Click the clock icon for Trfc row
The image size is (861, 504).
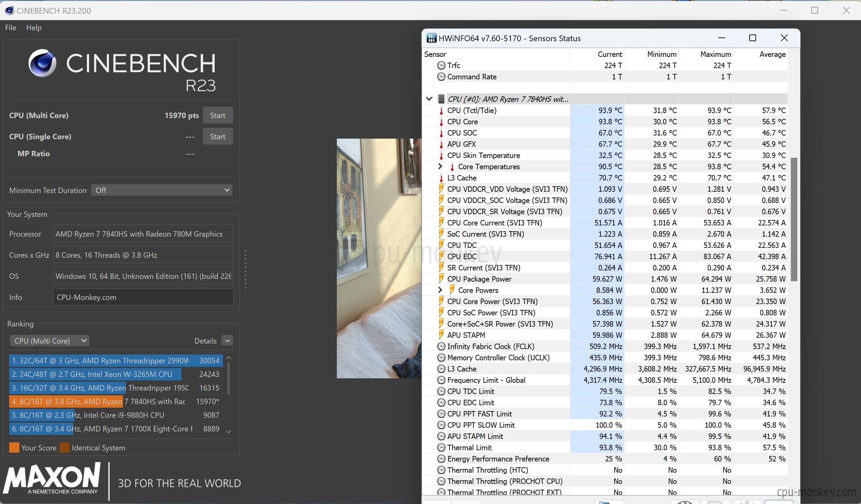click(441, 65)
